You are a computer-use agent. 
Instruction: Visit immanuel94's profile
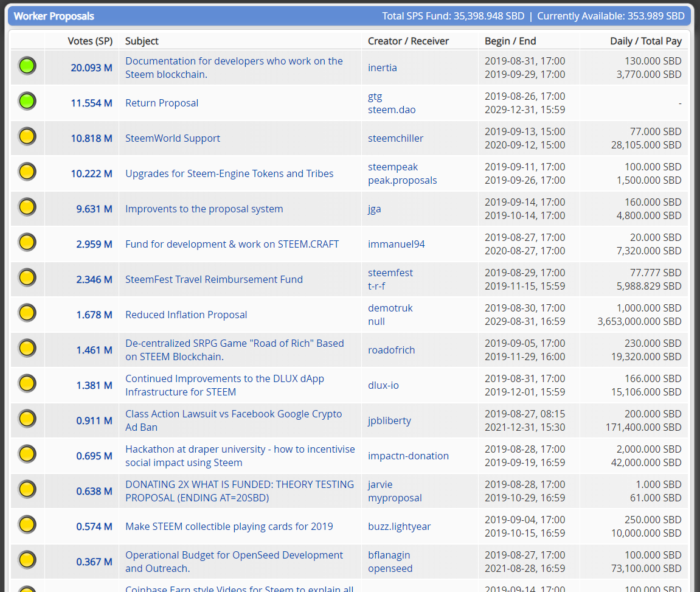tap(396, 244)
